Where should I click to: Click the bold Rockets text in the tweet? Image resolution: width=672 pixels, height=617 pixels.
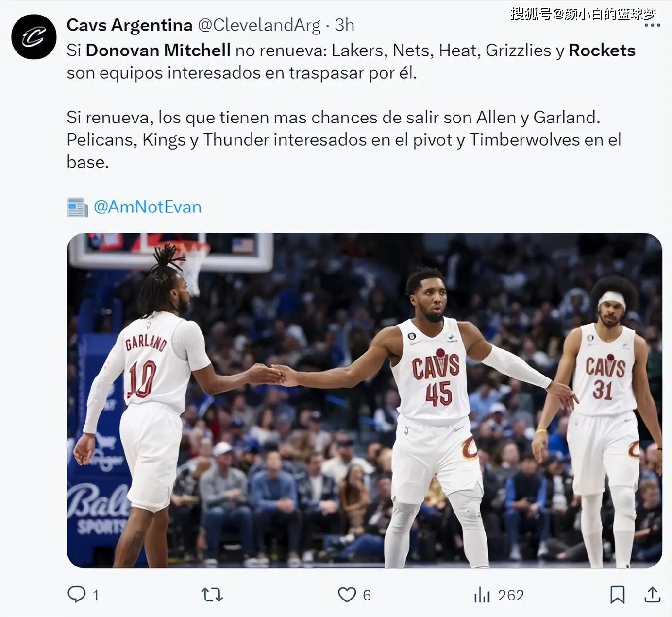tap(602, 51)
